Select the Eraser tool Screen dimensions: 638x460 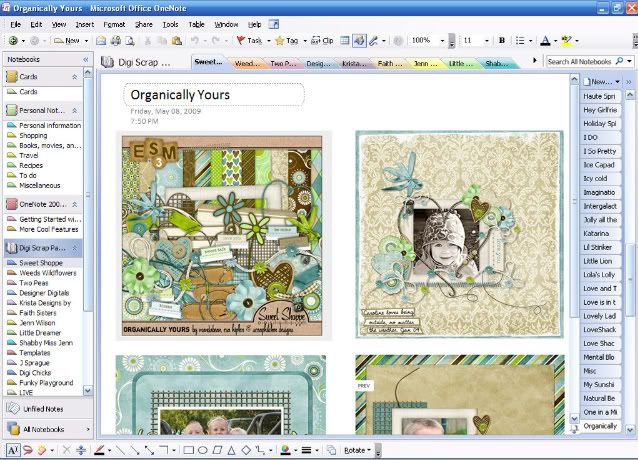pos(42,450)
